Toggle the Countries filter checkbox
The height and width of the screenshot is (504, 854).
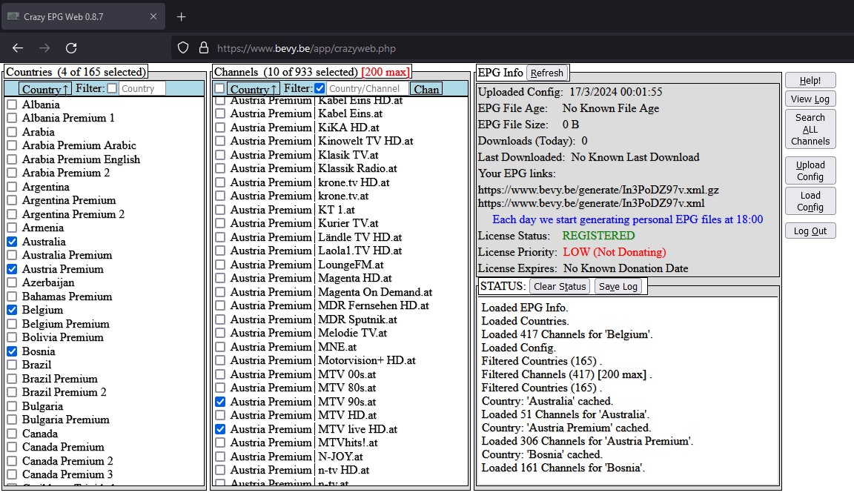point(112,88)
